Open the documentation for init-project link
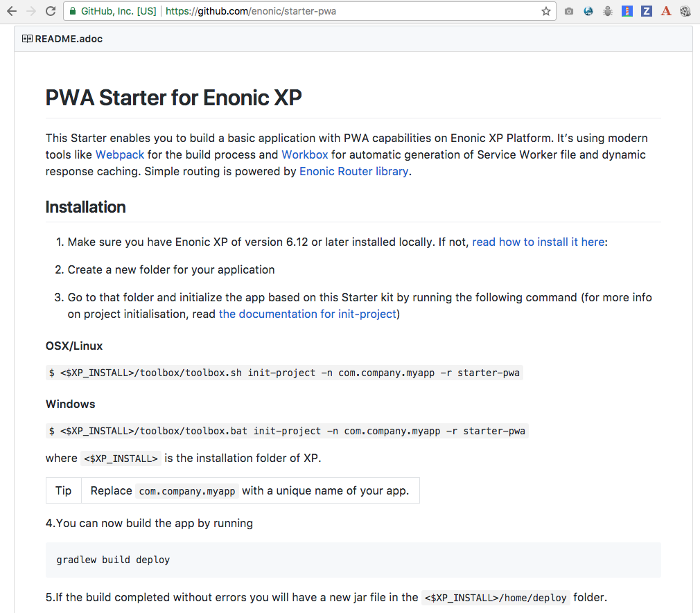The width and height of the screenshot is (700, 613). click(307, 314)
